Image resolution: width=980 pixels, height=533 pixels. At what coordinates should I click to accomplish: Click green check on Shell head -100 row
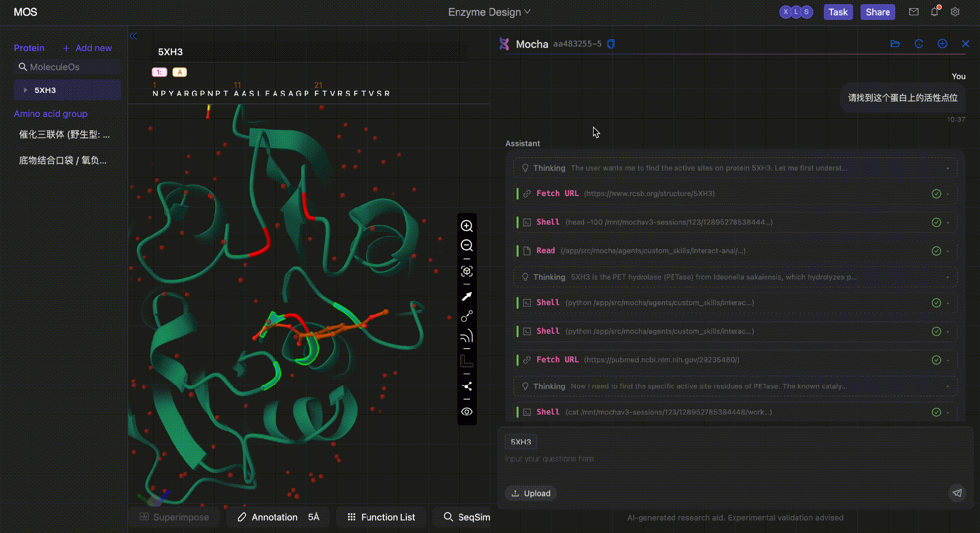(936, 222)
